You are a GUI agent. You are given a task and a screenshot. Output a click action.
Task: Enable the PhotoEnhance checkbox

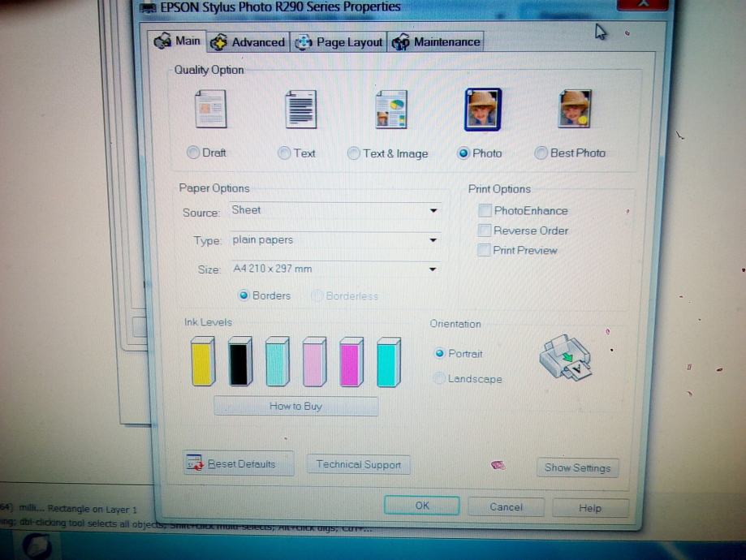coord(485,210)
